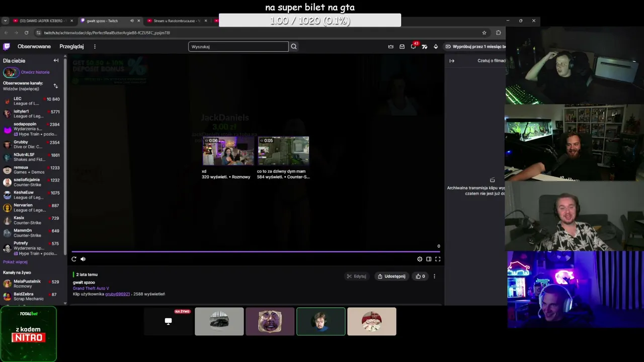Screen dimensions: 644x362
Task: Open clip player settings gear
Action: [420, 259]
